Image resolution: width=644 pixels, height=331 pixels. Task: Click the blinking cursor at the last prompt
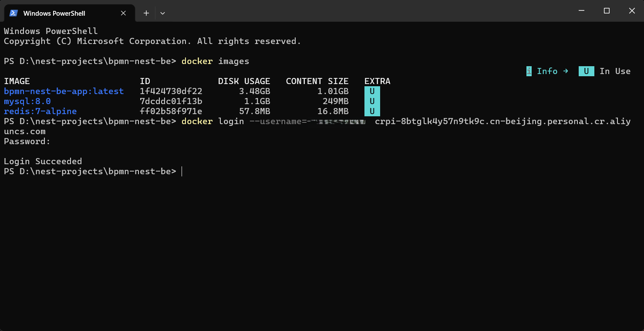click(x=182, y=171)
